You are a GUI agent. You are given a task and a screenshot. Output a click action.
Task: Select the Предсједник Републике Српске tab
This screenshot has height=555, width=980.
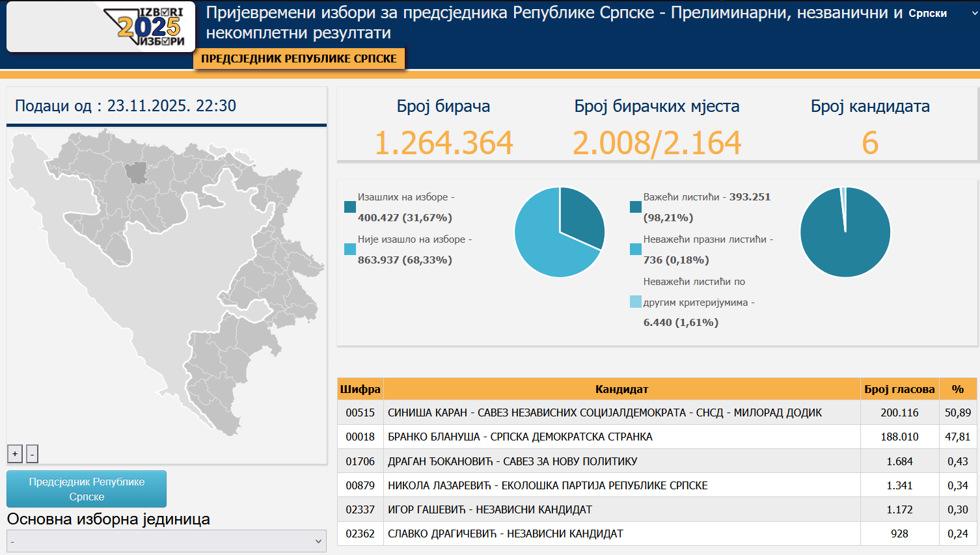pos(299,59)
